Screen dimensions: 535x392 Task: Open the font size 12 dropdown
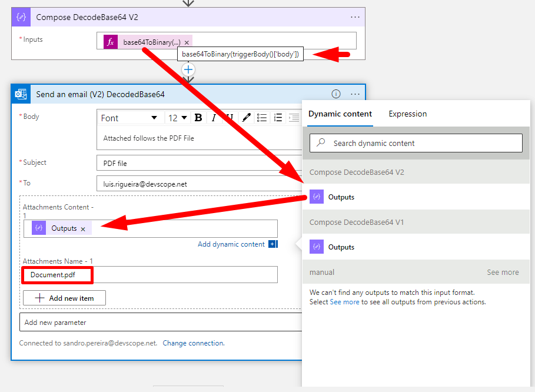(178, 118)
